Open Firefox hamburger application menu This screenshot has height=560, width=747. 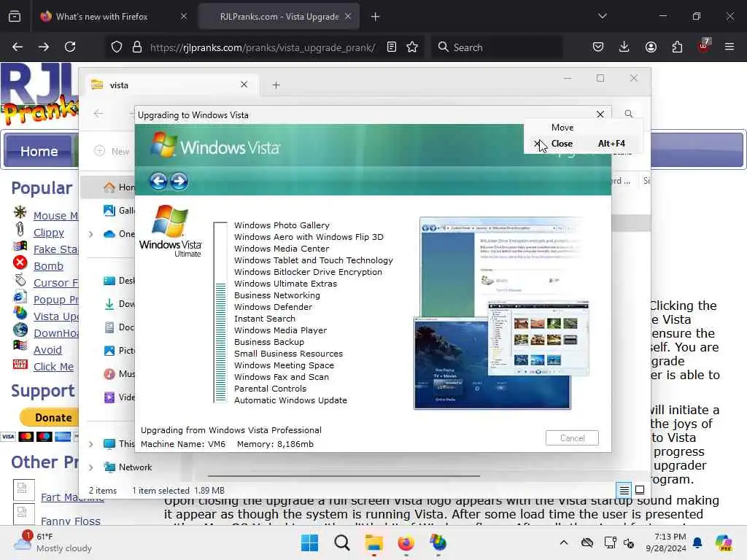tap(729, 47)
